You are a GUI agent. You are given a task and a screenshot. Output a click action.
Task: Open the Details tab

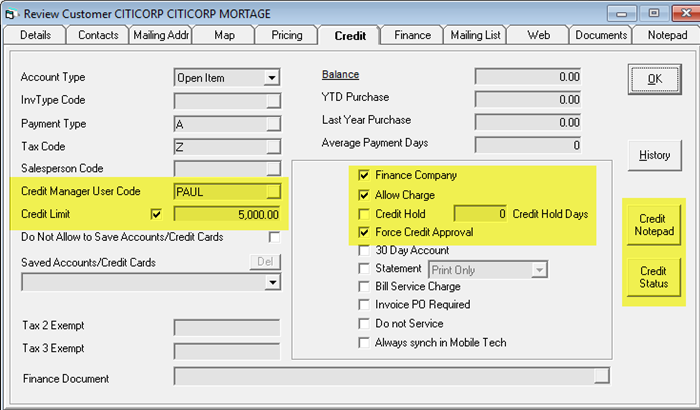coord(35,35)
